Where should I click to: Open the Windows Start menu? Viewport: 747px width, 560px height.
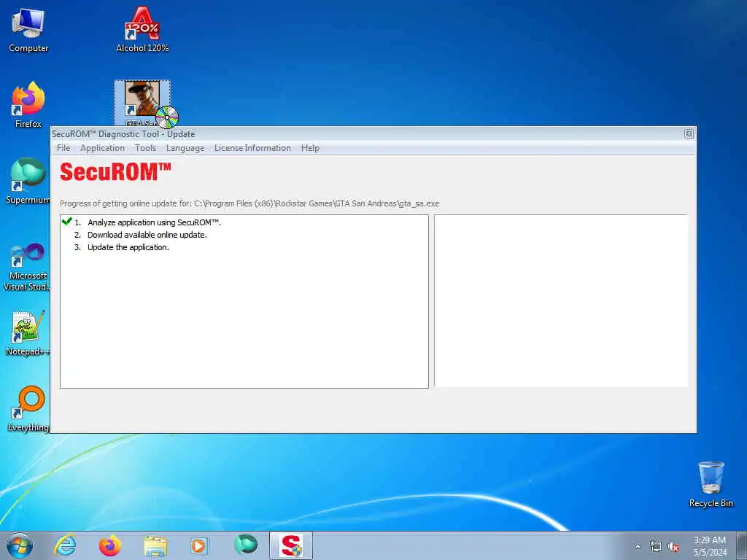20,545
